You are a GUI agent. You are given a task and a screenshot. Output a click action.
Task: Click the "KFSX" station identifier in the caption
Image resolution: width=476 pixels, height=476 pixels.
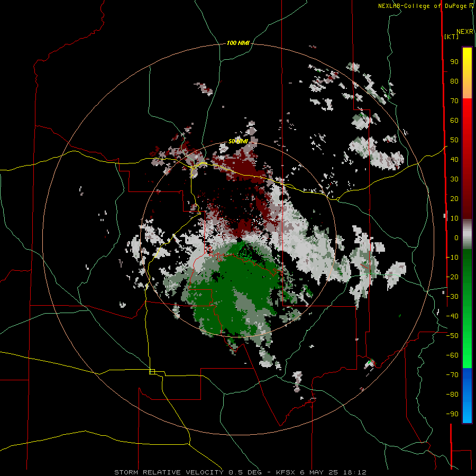pos(286,472)
